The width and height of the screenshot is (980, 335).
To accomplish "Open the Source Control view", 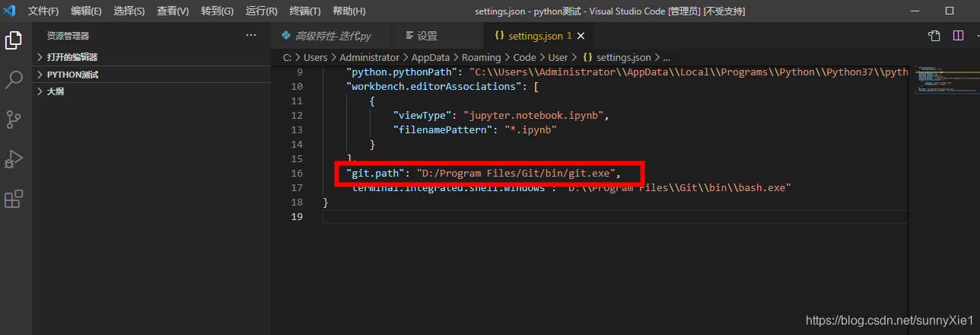I will coord(14,120).
